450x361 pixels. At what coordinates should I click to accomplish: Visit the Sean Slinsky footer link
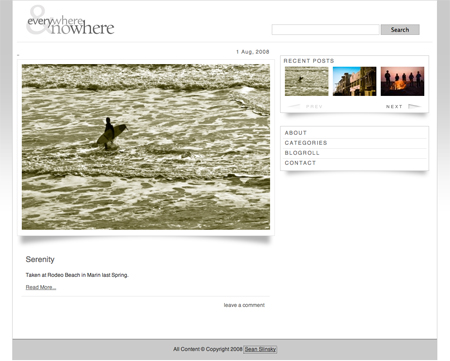pos(260,349)
